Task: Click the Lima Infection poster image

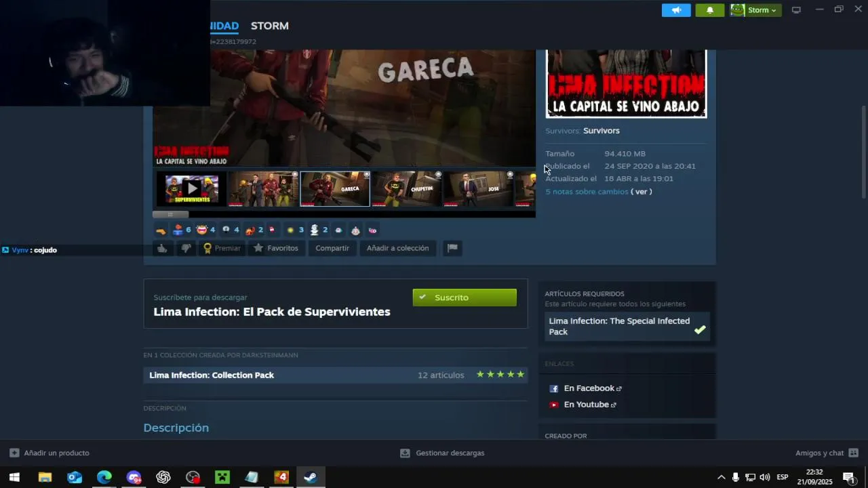Action: point(627,83)
